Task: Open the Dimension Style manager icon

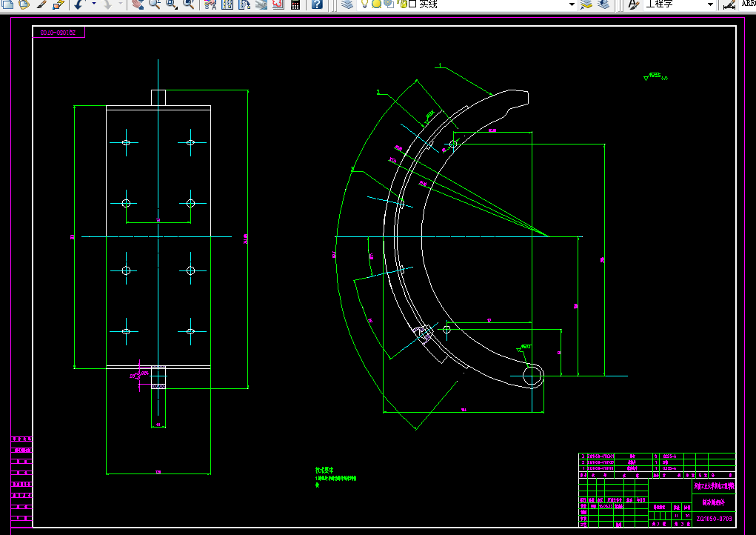Action: [x=729, y=4]
